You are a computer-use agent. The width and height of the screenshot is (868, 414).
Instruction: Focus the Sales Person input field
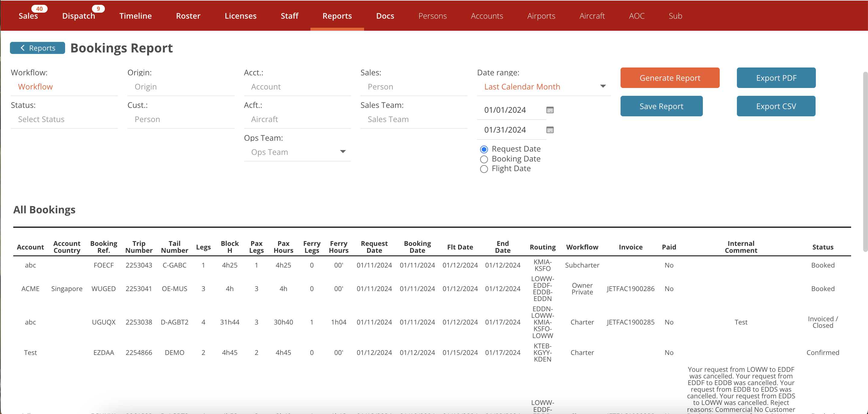[414, 87]
